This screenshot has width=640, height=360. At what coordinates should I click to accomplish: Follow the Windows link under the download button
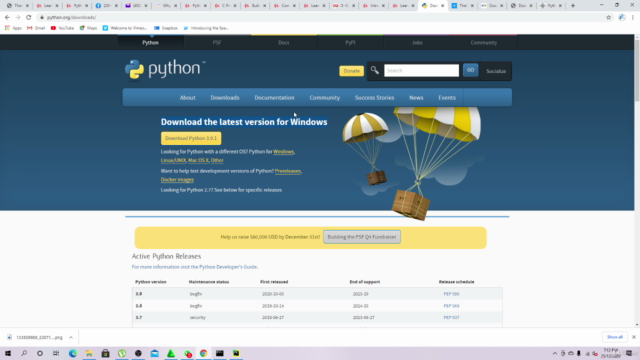point(283,151)
